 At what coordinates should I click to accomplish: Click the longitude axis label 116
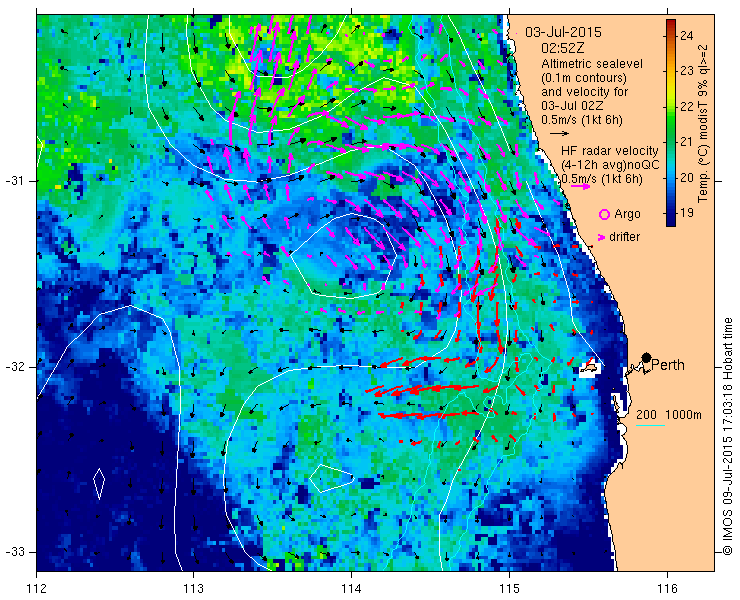click(x=667, y=589)
